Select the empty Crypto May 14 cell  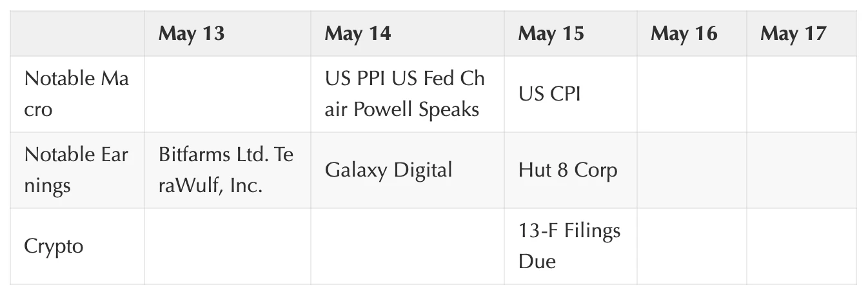point(407,246)
